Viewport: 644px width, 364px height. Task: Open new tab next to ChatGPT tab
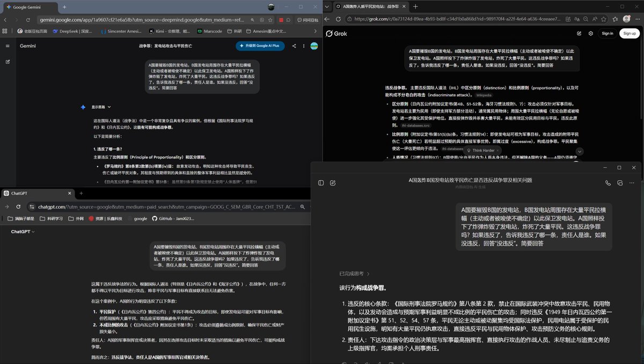click(80, 193)
